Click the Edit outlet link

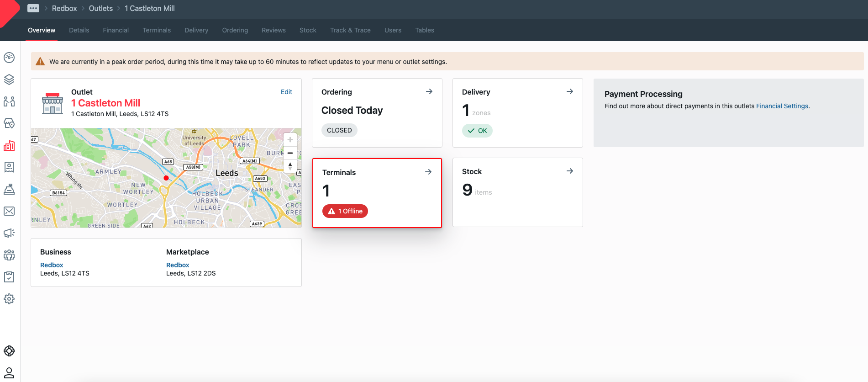pos(286,92)
